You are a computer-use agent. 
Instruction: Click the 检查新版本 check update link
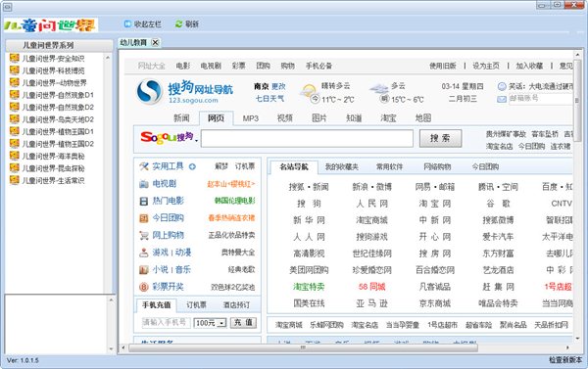tap(565, 360)
